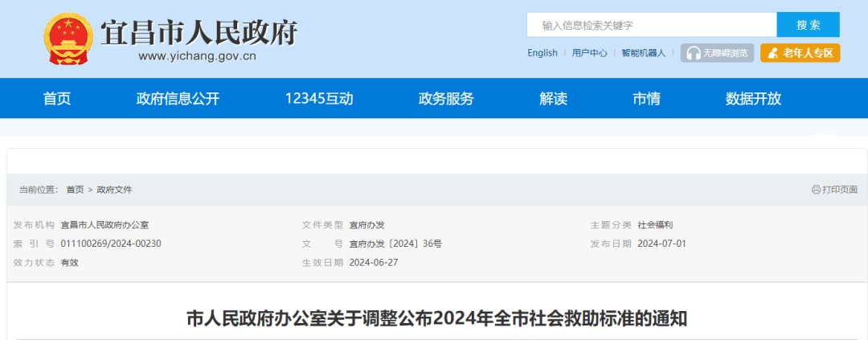Click the headphone icon for 无障碍浏览

tap(692, 53)
